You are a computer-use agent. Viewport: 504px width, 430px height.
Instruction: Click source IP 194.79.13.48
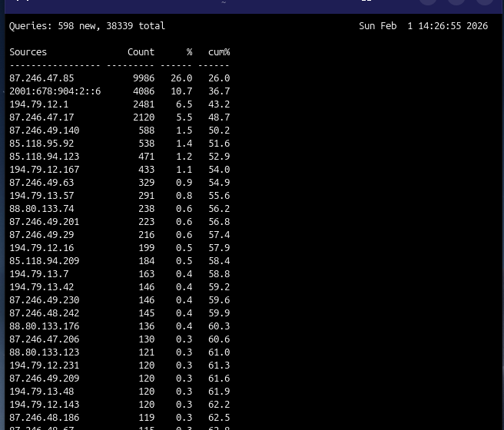point(41,392)
